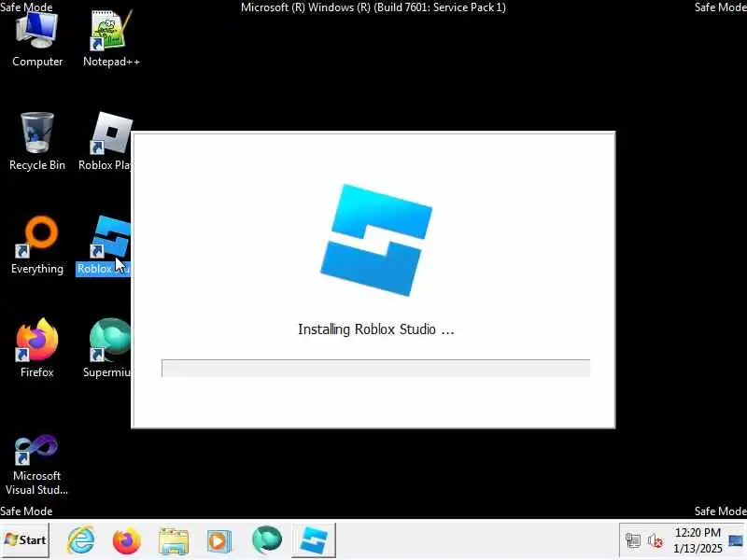
Task: Open Firefox from the taskbar
Action: click(127, 540)
